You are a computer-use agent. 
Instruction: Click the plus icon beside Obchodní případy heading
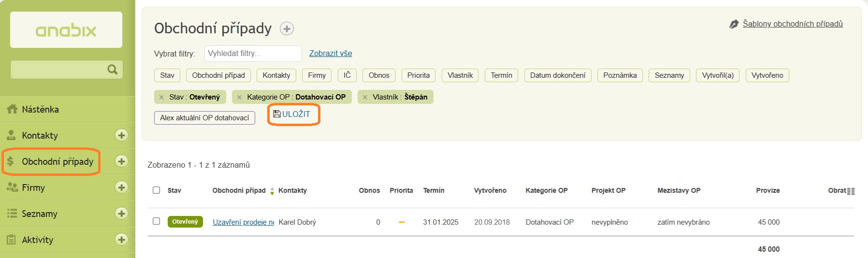(287, 29)
